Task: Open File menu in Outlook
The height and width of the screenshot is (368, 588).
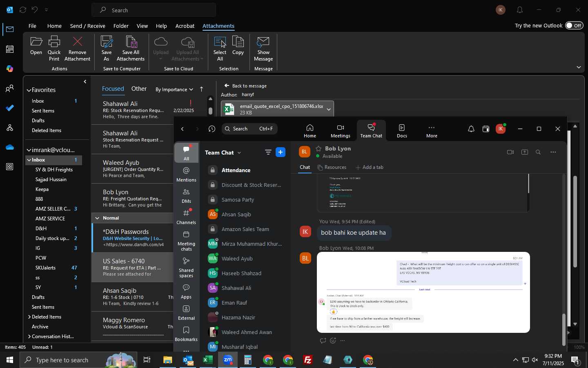Action: (32, 26)
